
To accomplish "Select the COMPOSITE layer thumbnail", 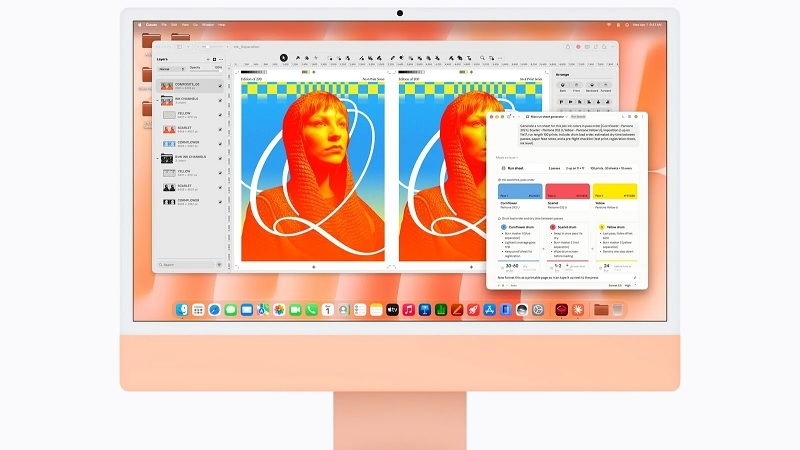I will 167,86.
